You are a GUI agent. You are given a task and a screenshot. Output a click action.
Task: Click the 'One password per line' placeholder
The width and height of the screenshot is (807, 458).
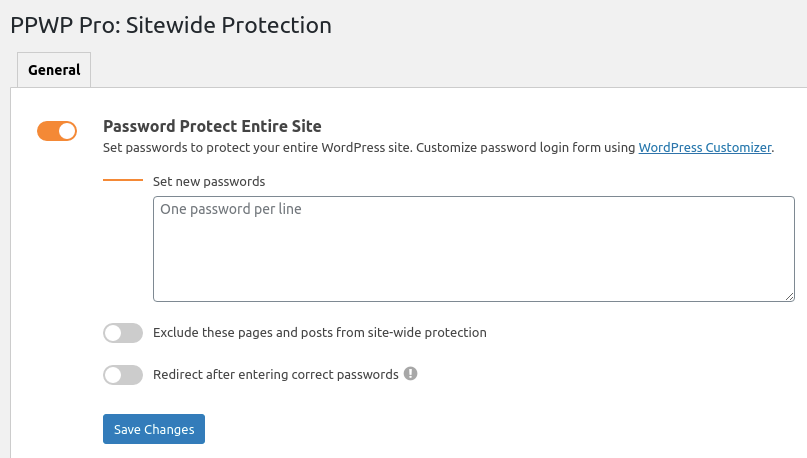[x=231, y=210]
